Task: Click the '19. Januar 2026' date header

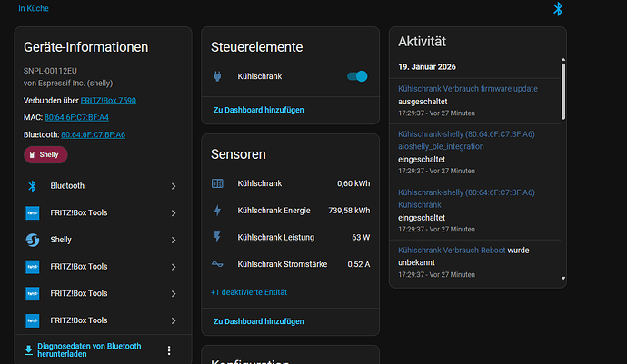Action: pyautogui.click(x=427, y=67)
